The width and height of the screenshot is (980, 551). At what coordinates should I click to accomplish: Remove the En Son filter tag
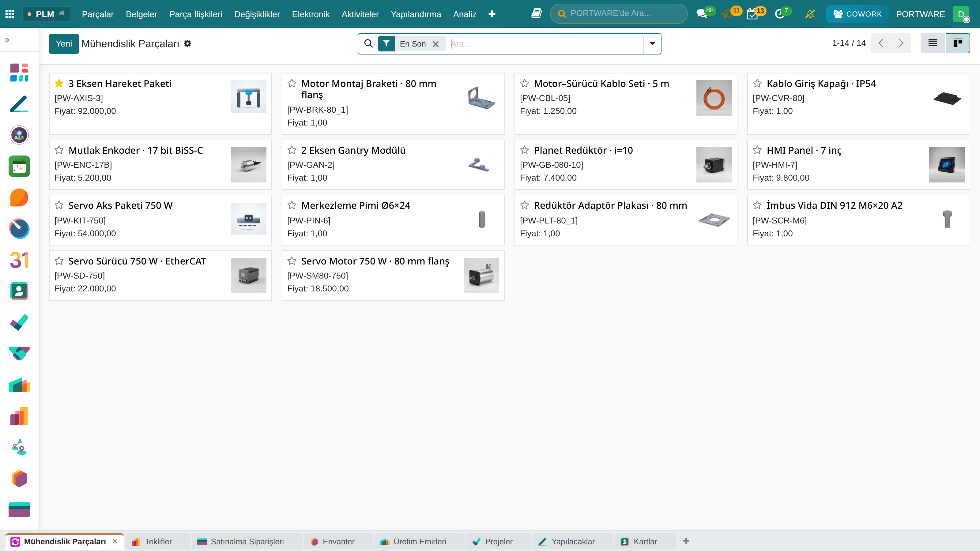point(435,44)
